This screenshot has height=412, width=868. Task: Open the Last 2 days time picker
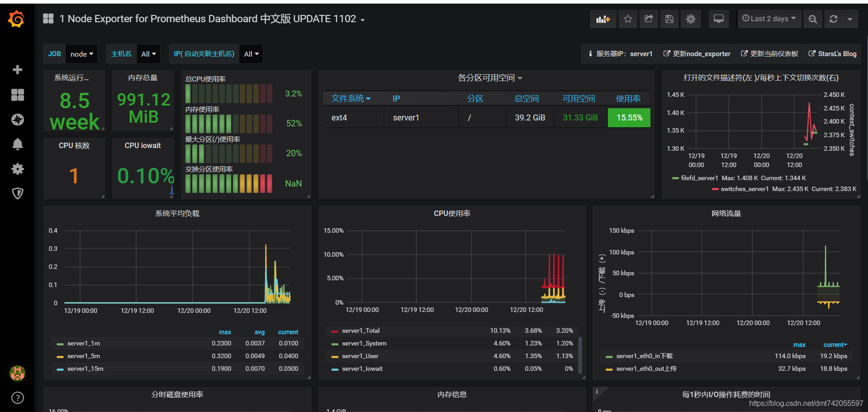(769, 19)
